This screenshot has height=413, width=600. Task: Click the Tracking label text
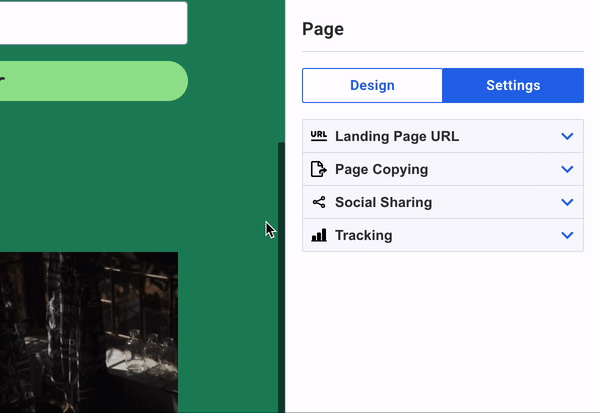coord(363,235)
